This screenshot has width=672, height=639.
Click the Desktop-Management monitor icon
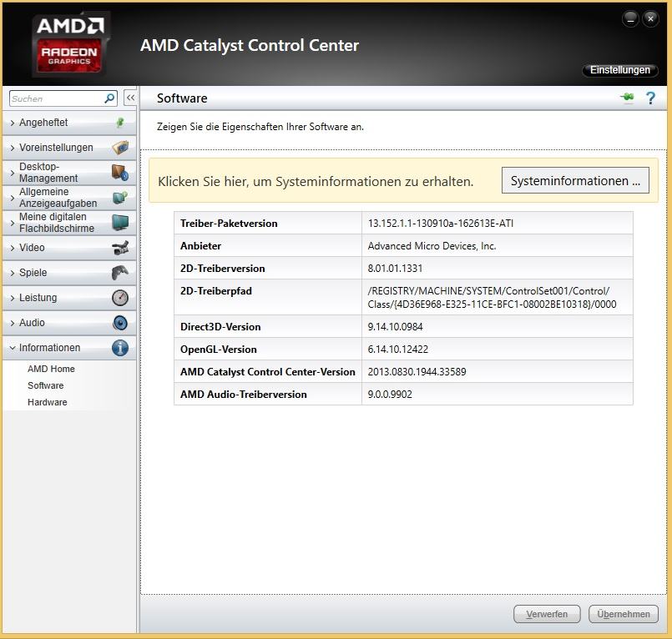coord(120,173)
